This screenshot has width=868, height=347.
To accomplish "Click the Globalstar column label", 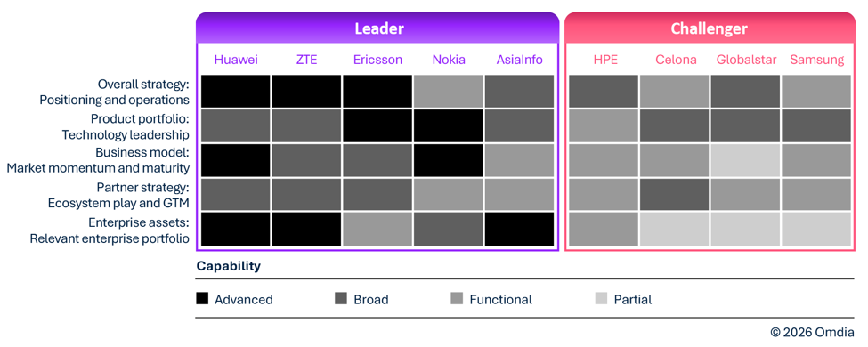I will tap(746, 60).
